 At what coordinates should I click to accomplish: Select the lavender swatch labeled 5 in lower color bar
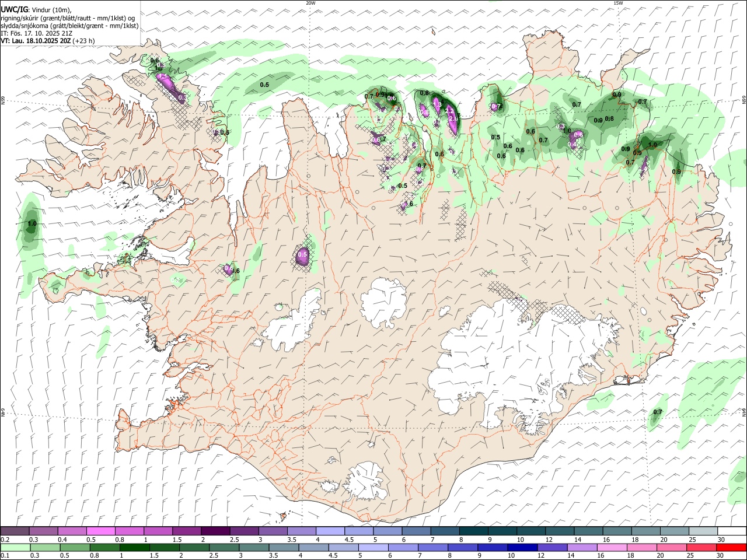pyautogui.click(x=373, y=547)
